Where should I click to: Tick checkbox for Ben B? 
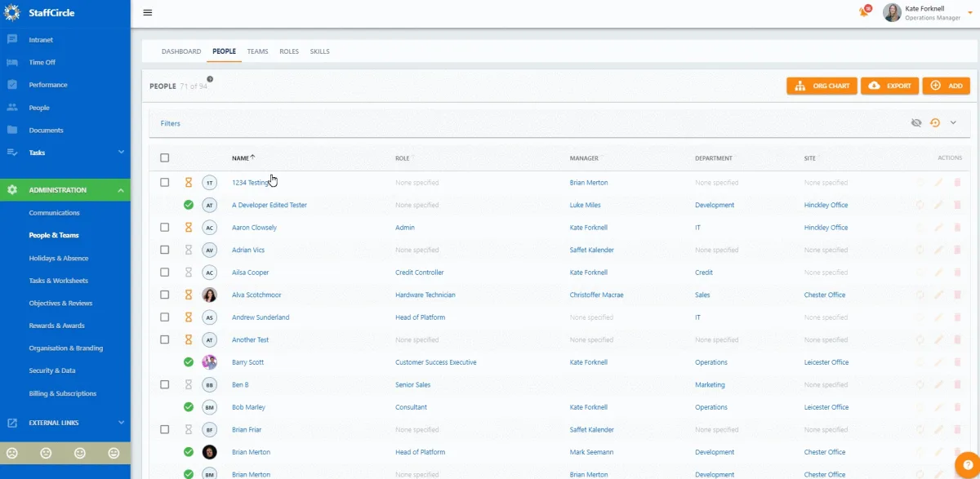[165, 384]
